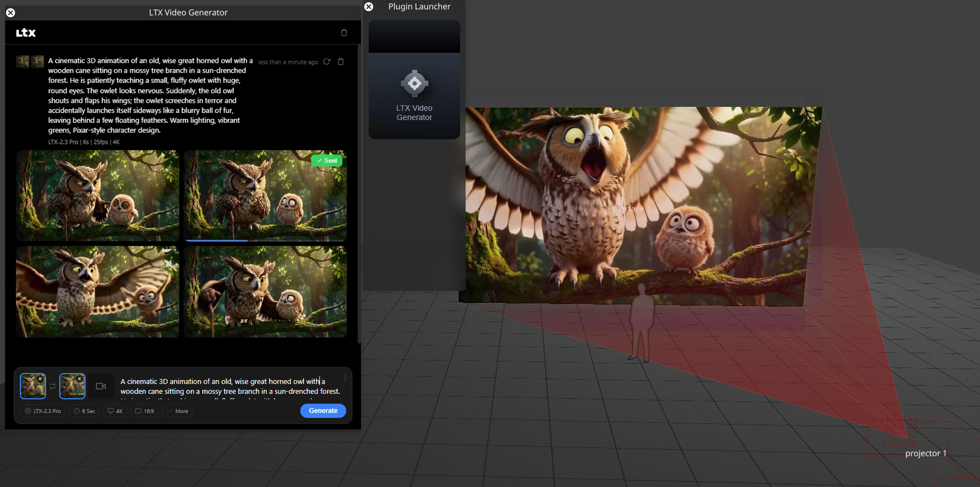Expand the More options menu
Screen dimensions: 980x487
(x=177, y=411)
